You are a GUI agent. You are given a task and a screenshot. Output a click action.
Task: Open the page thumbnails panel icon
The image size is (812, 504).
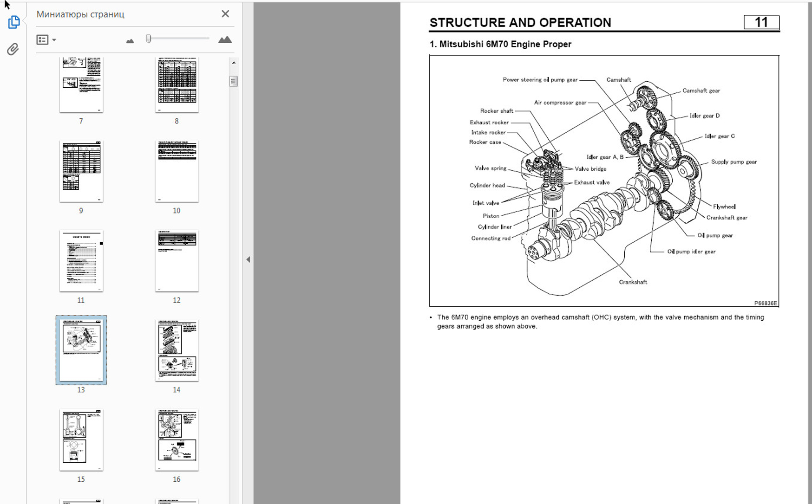pos(14,22)
